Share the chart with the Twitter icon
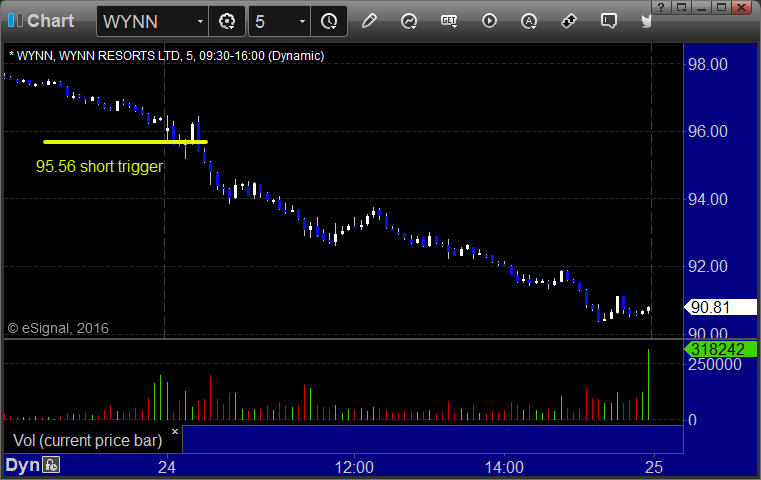 click(646, 21)
